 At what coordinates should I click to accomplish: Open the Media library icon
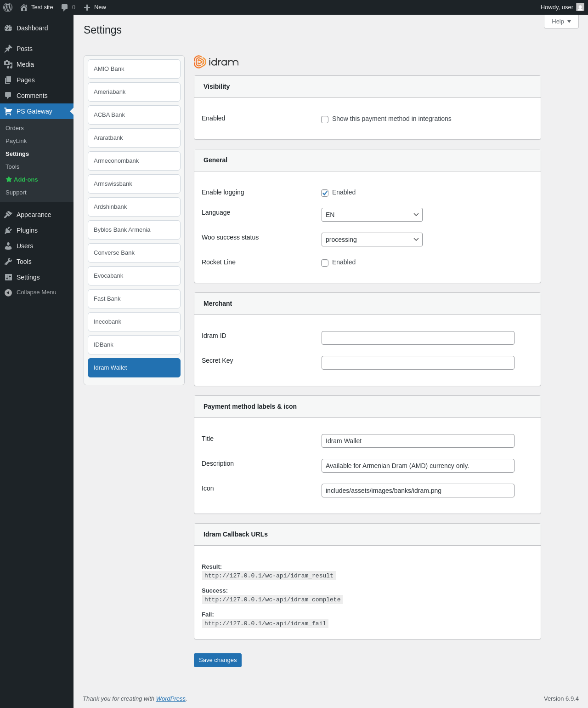pos(8,64)
